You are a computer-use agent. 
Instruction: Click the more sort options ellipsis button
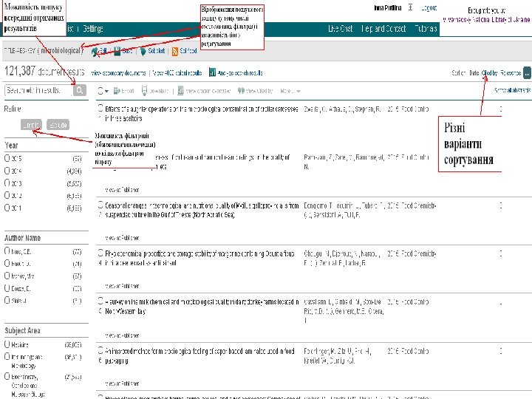coord(527,72)
